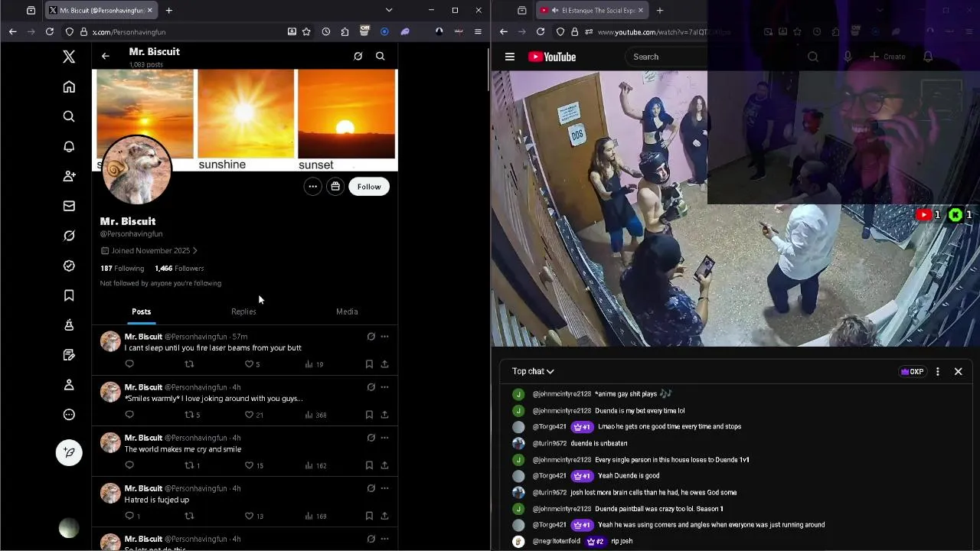Open More options circle in X sidebar
This screenshot has width=980, height=551.
(69, 415)
